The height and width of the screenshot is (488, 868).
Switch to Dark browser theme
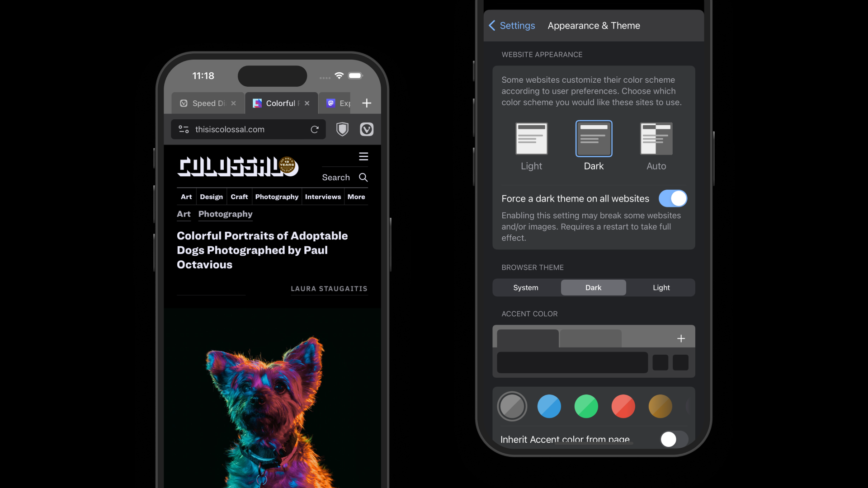tap(593, 287)
